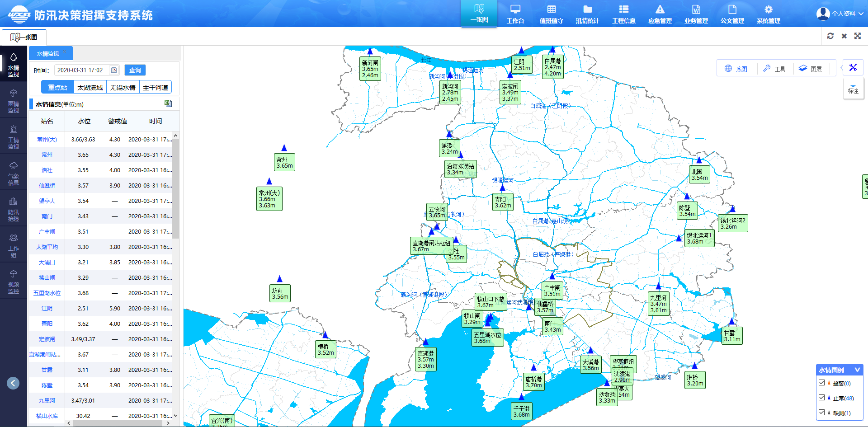Open 应急管理 in the top navigation
Screen dimensions: 868x427
coord(660,14)
